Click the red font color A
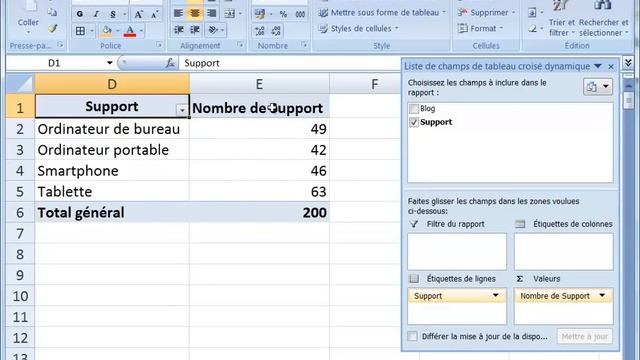640x360 pixels. (130, 31)
